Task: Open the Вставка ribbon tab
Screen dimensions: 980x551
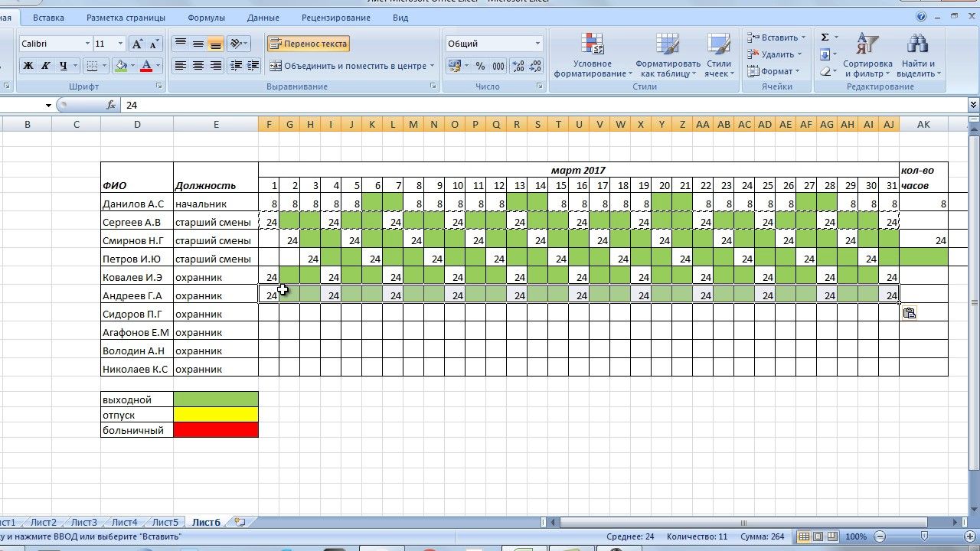Action: (49, 17)
